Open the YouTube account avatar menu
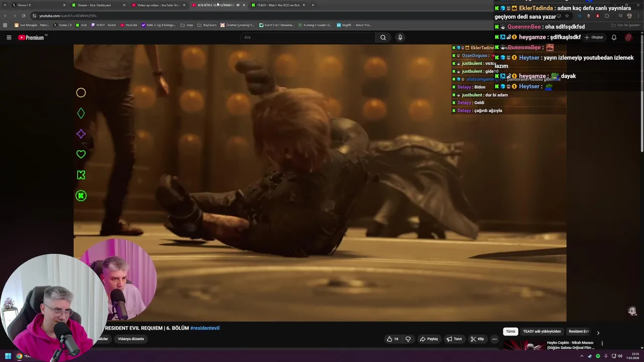The image size is (644, 362). [x=628, y=37]
